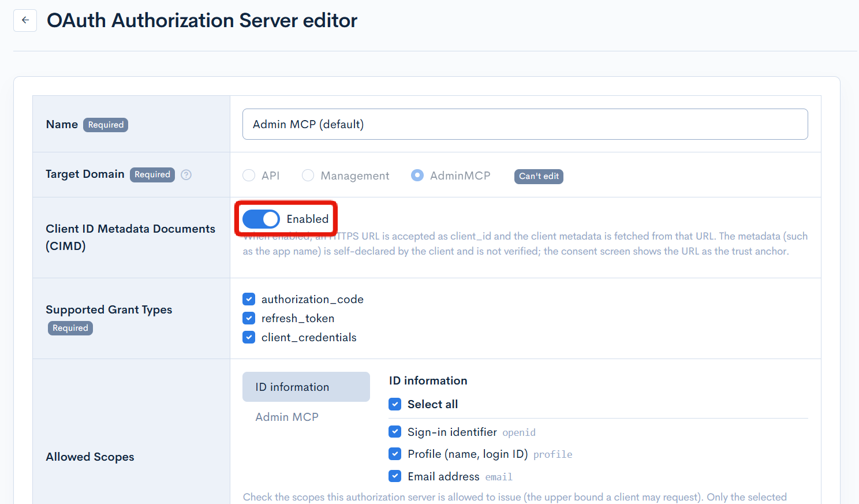Switch to the ID information scope tab

(306, 387)
